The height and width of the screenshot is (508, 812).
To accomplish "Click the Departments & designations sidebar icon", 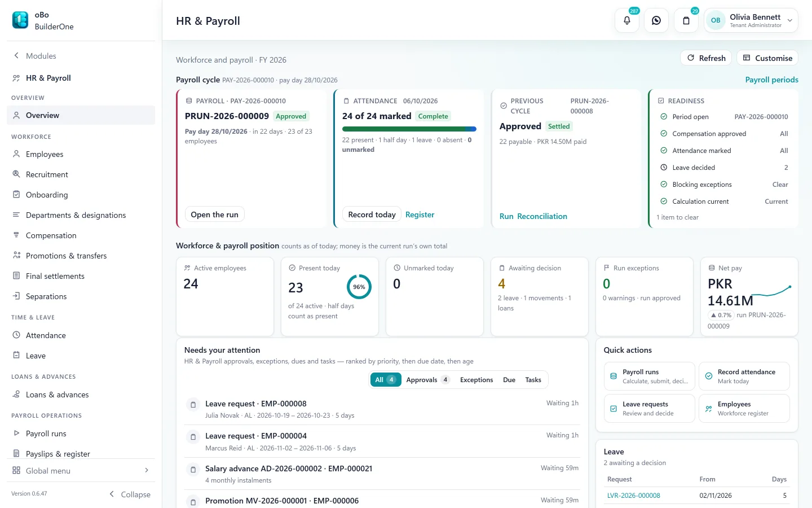I will point(16,215).
